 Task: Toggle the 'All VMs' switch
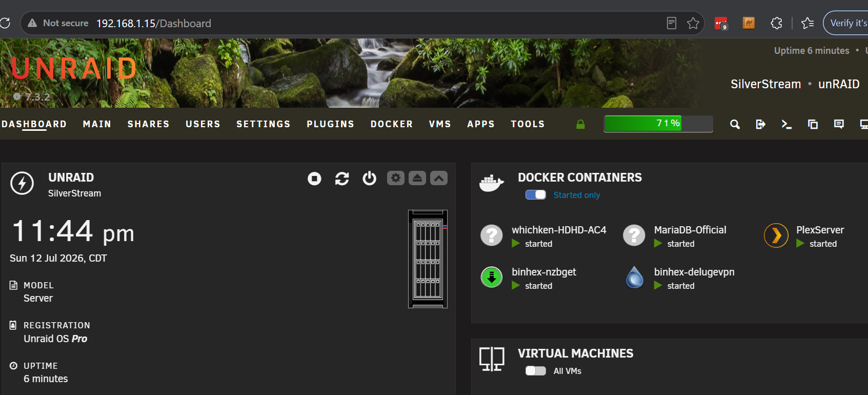(x=536, y=371)
